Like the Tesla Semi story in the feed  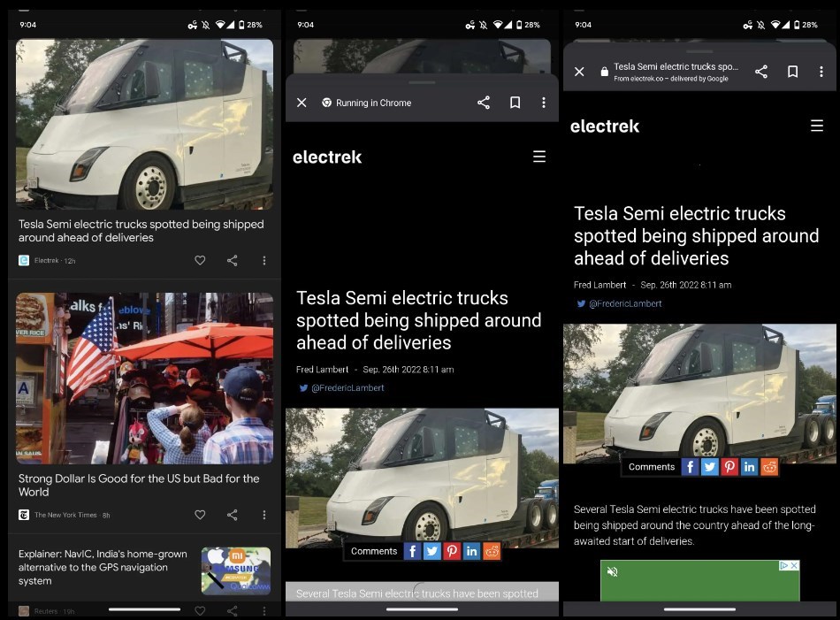pos(200,260)
